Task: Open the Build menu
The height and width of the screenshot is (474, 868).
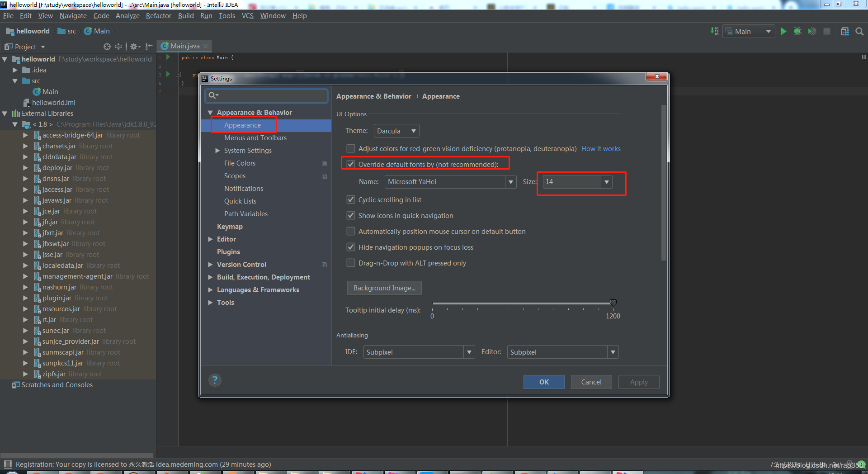Action: click(x=186, y=16)
